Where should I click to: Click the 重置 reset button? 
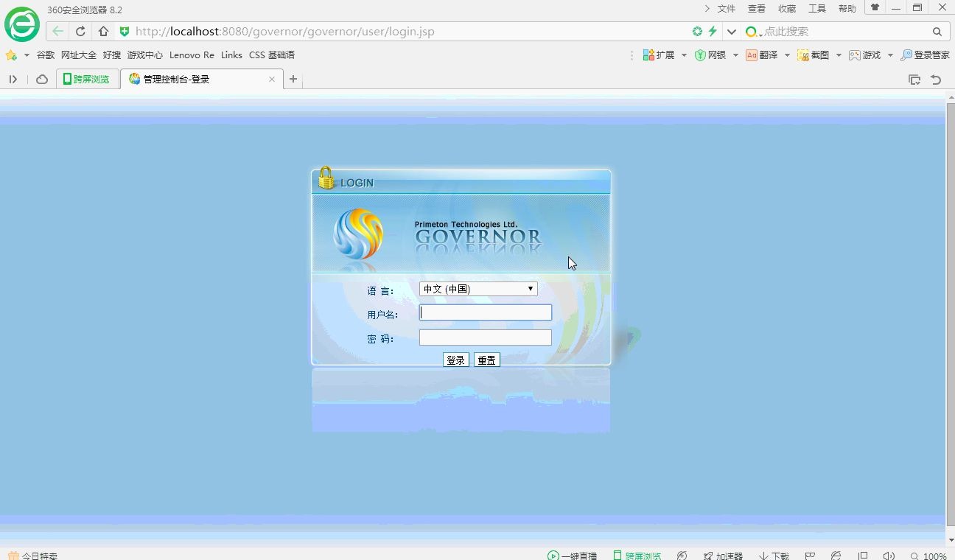coord(487,360)
